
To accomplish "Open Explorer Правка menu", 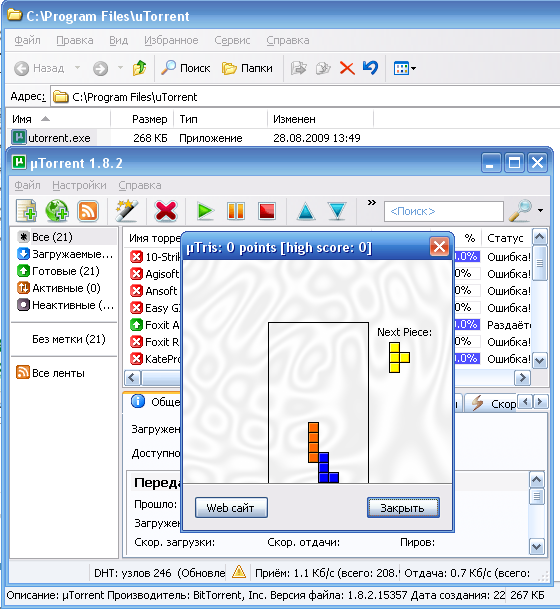I will [x=75, y=40].
